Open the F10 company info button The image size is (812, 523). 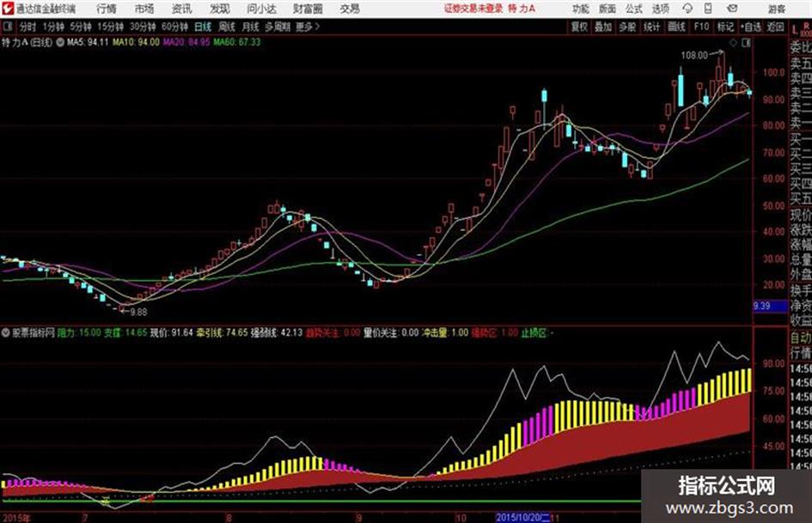tap(701, 27)
